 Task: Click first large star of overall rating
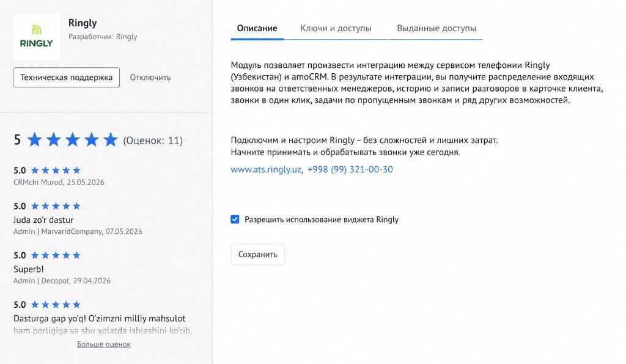pos(35,140)
